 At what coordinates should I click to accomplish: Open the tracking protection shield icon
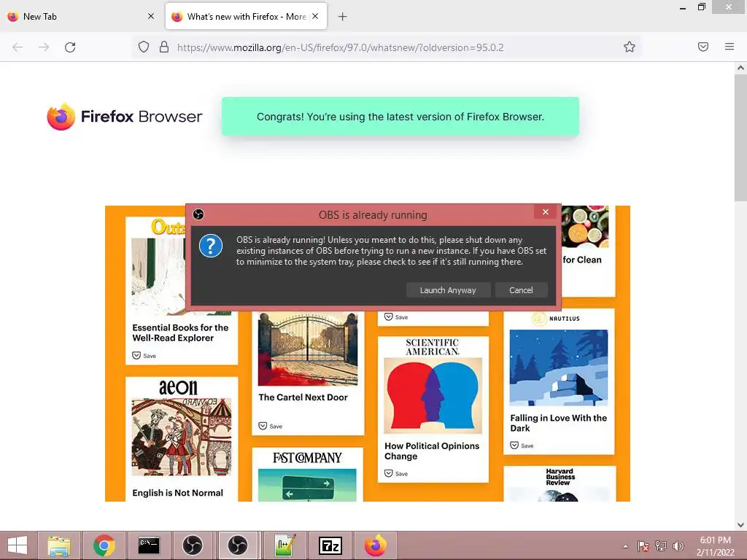point(144,47)
